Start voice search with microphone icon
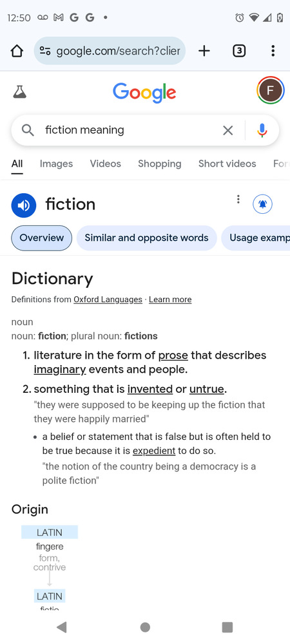This screenshot has height=644, width=290. click(x=262, y=131)
